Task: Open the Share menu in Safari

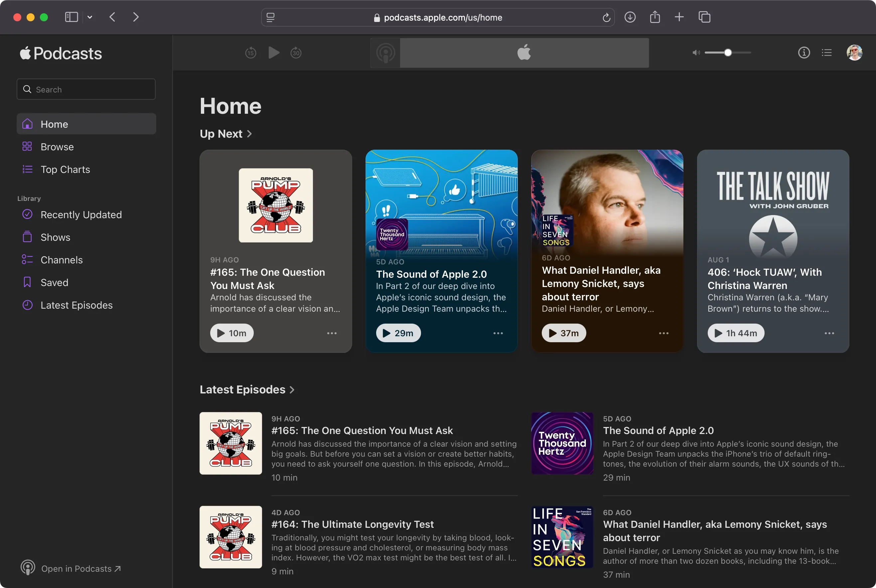Action: tap(655, 17)
